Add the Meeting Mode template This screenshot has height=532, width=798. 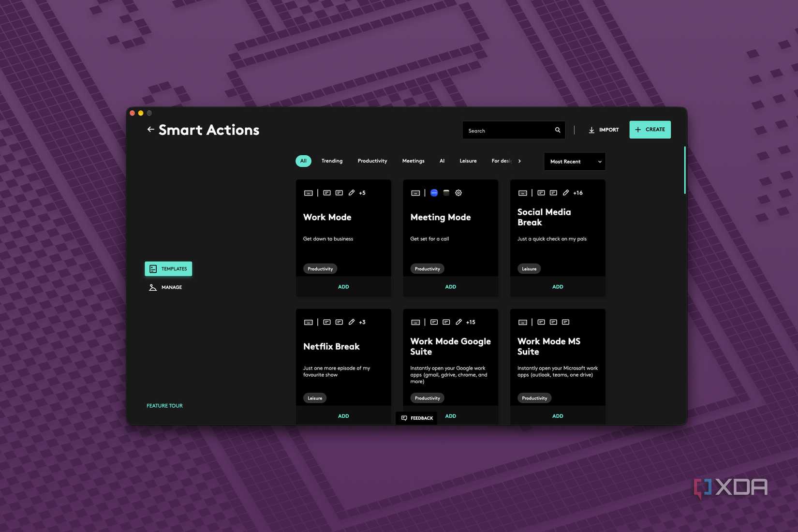click(451, 287)
